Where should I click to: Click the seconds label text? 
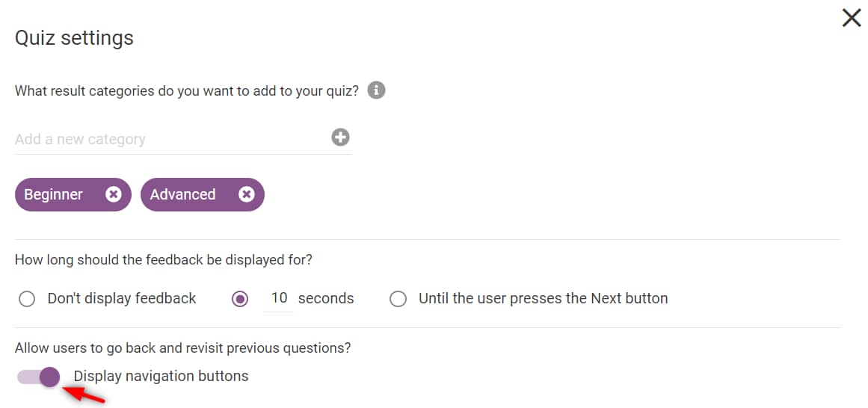pos(326,298)
